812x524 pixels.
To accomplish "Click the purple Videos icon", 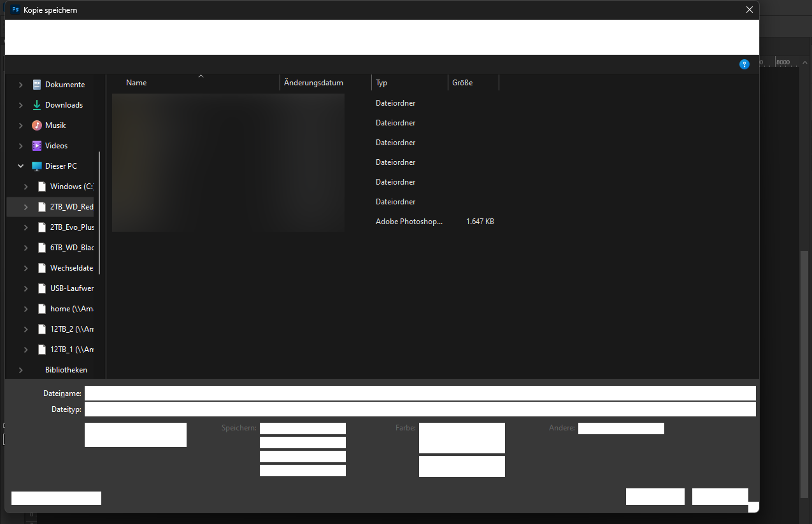I will pyautogui.click(x=37, y=146).
